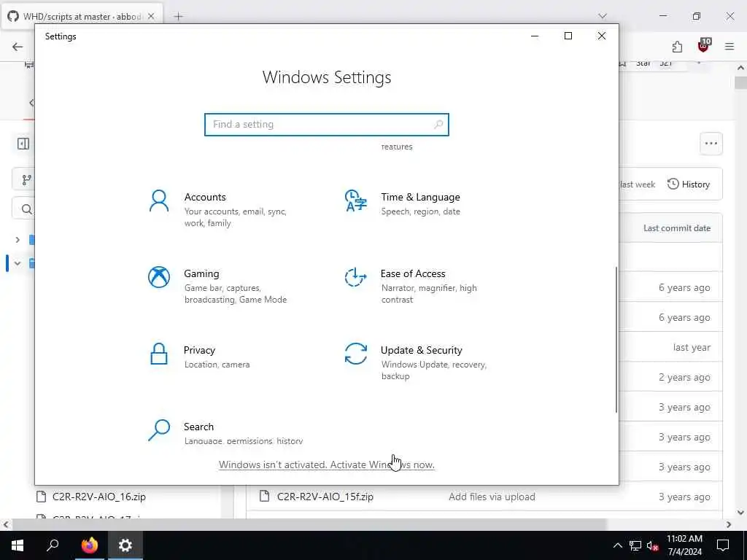Image resolution: width=747 pixels, height=560 pixels.
Task: Open Firefox extensions puzzle icon
Action: [677, 47]
